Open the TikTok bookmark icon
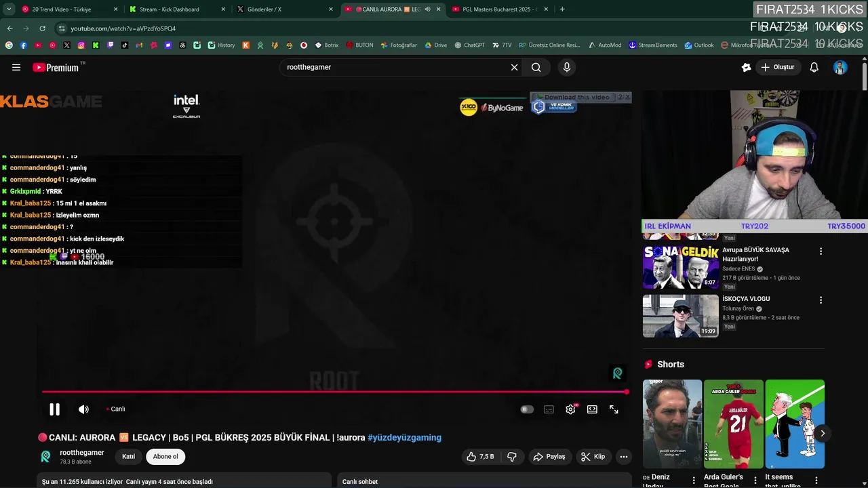 125,45
